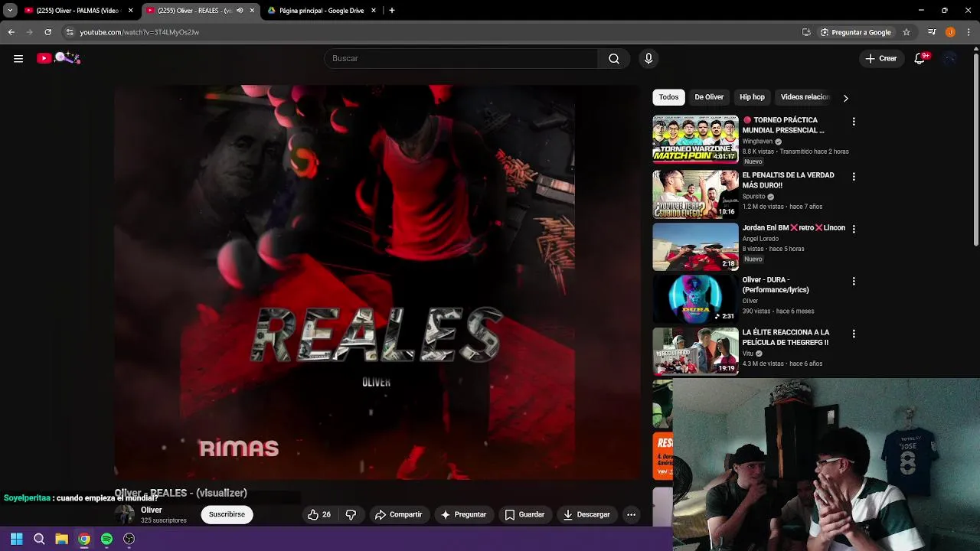
Task: Open TORNEO PRÁCTICA MUNDIAL thumbnail
Action: pos(695,139)
